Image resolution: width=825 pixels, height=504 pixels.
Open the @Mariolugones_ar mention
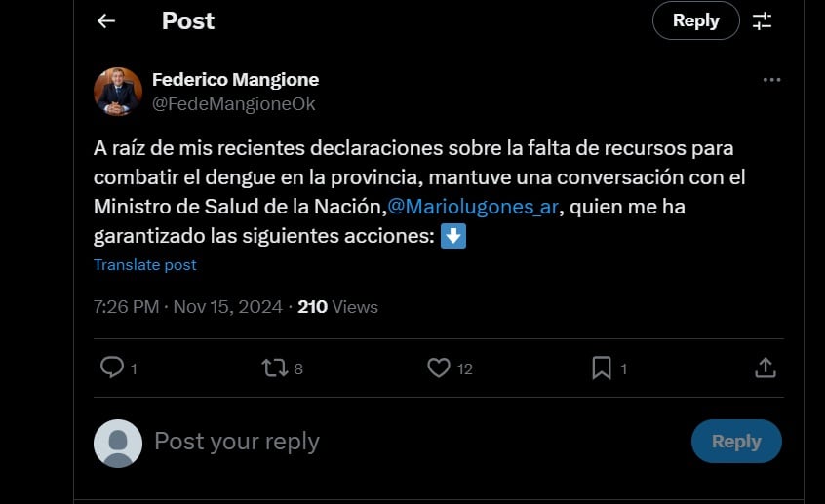pos(472,208)
